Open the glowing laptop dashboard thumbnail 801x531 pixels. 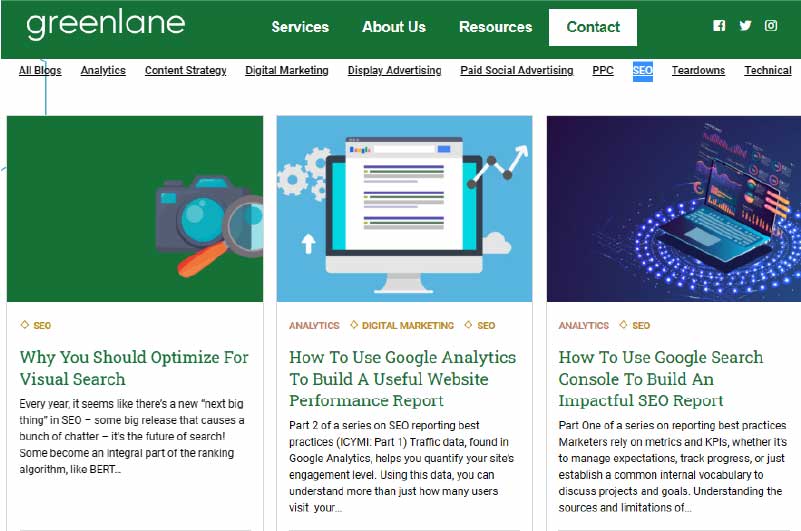coord(674,209)
